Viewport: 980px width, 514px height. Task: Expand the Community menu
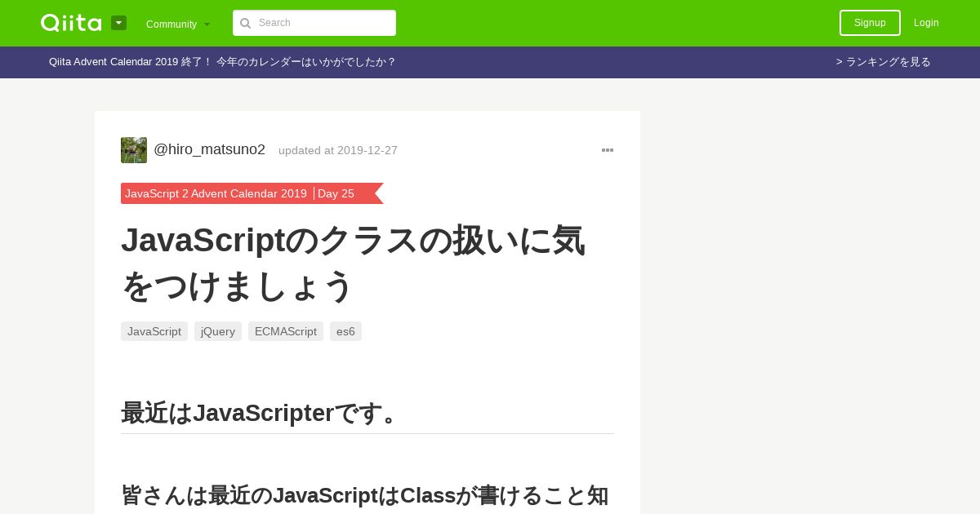[x=178, y=24]
